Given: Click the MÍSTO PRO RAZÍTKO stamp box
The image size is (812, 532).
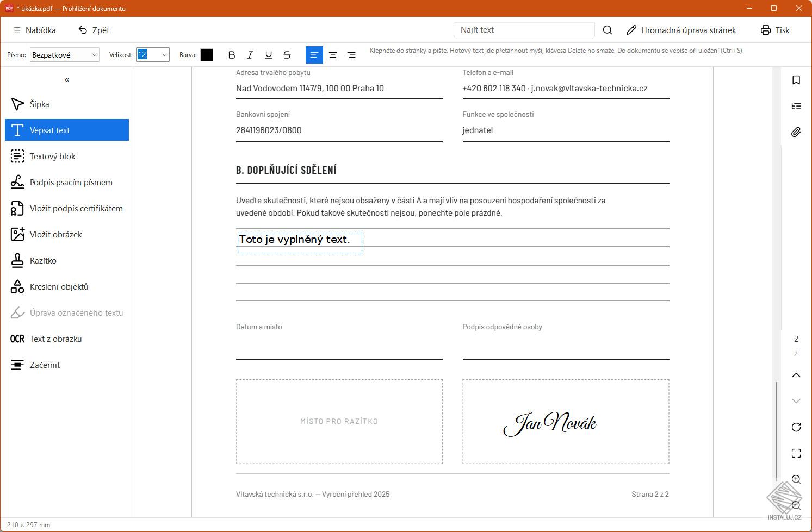Looking at the screenshot, I should click(339, 422).
